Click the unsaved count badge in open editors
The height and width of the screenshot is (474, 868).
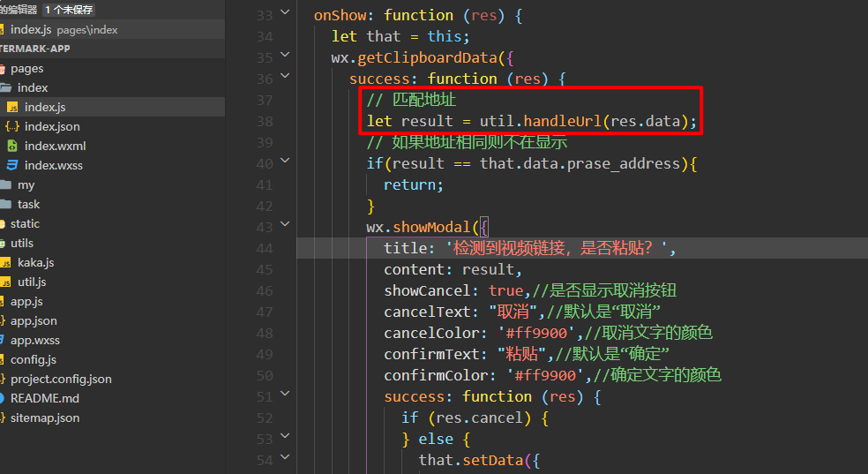[69, 10]
